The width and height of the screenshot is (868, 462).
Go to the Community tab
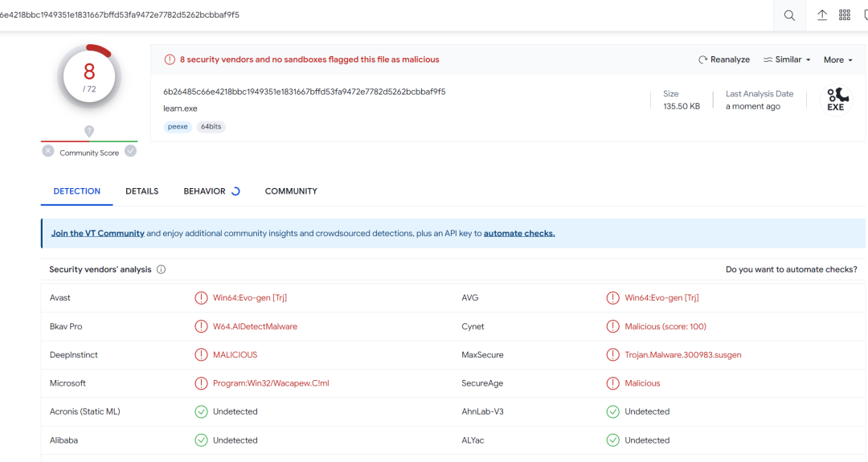pos(291,191)
